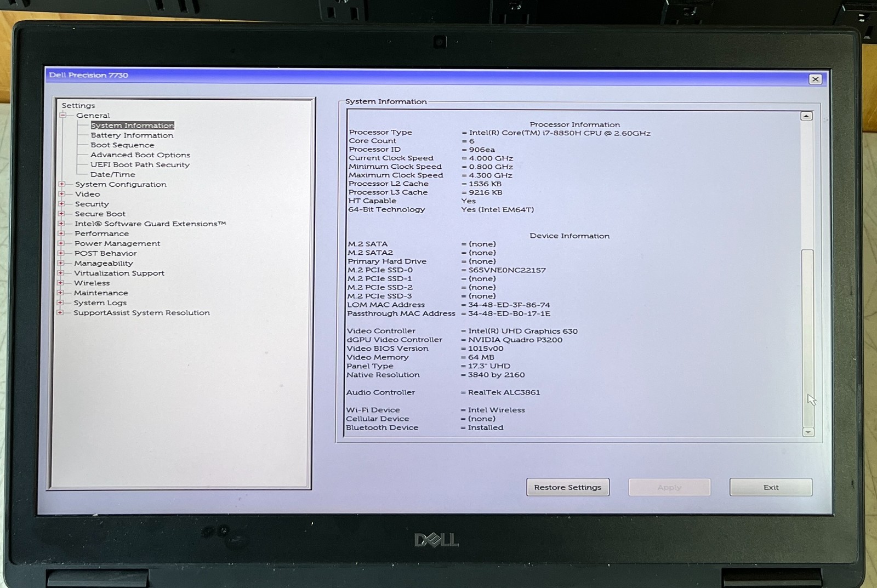Viewport: 877px width, 588px height.
Task: Expand the Performance tree node
Action: (61, 233)
